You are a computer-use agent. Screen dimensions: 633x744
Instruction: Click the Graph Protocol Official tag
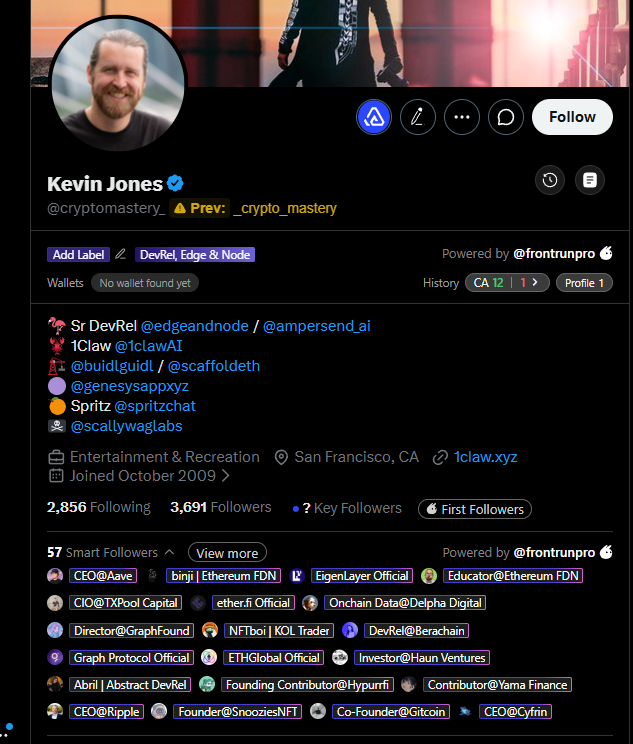[x=131, y=658]
